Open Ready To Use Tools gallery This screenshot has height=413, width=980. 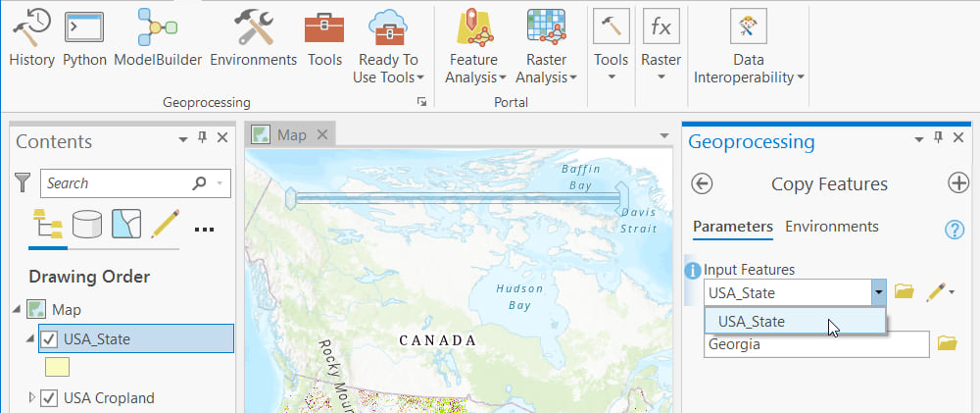point(387,47)
